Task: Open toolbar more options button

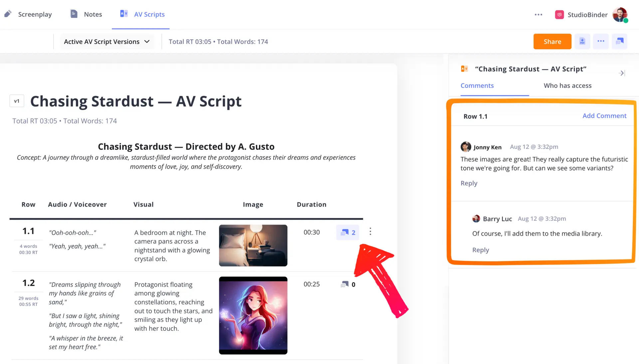Action: (x=601, y=41)
